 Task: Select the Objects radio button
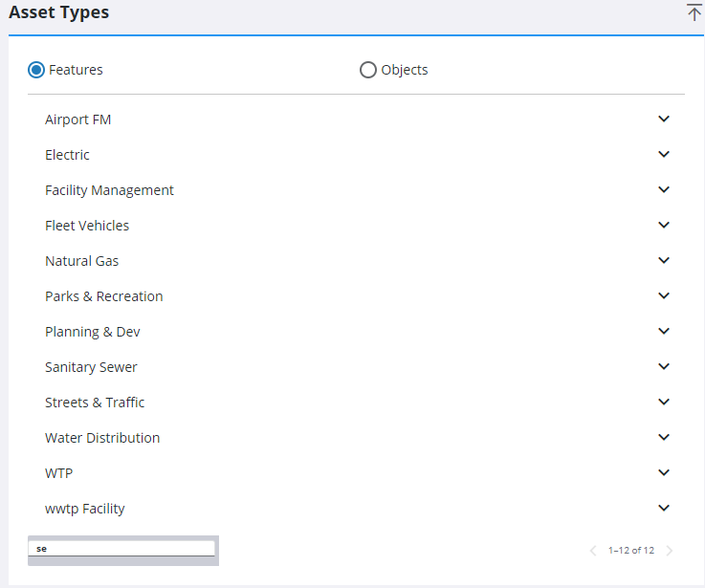click(367, 70)
